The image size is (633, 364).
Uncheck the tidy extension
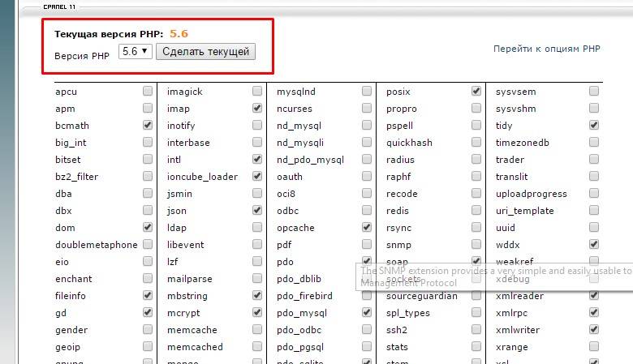point(594,125)
